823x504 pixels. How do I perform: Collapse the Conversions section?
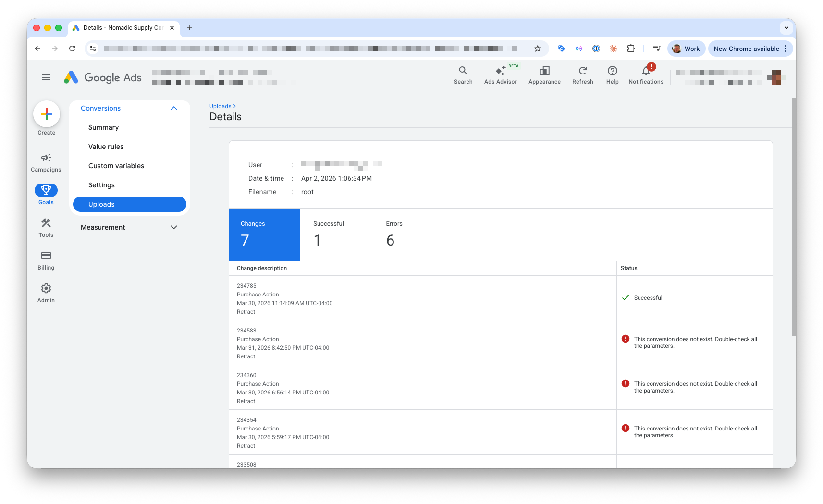coord(174,108)
